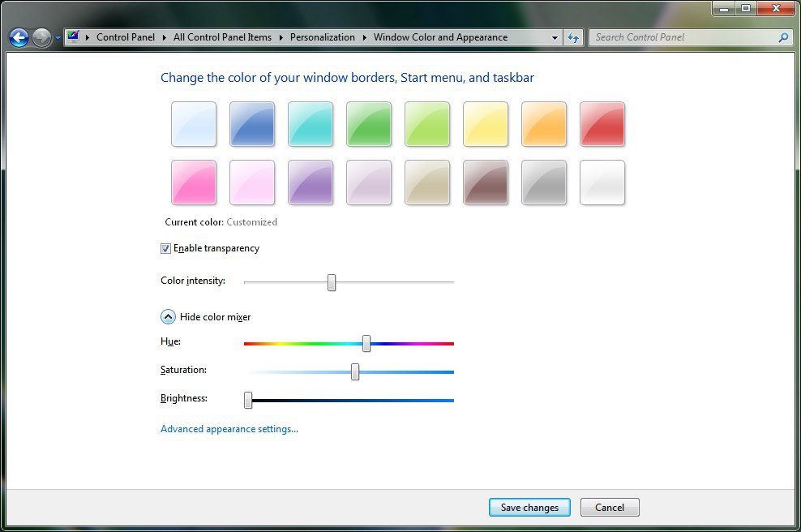Image resolution: width=801 pixels, height=532 pixels.
Task: Choose the purple Violet color swatch
Action: click(310, 182)
